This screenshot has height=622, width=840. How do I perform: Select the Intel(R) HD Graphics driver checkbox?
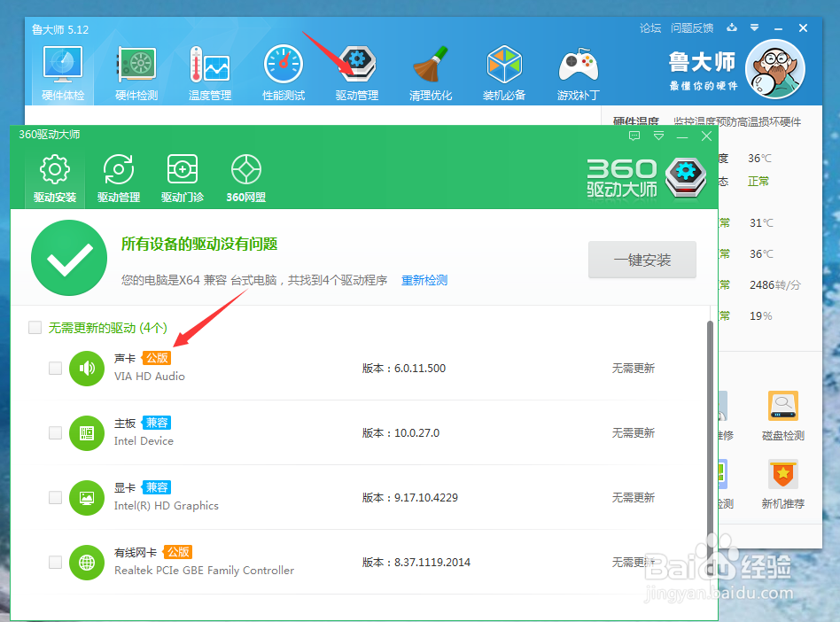[55, 497]
